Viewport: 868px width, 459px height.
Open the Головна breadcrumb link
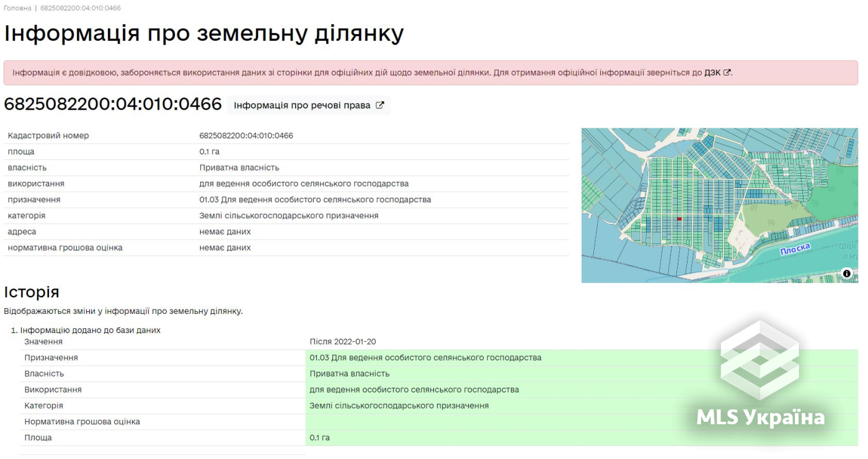(x=17, y=8)
